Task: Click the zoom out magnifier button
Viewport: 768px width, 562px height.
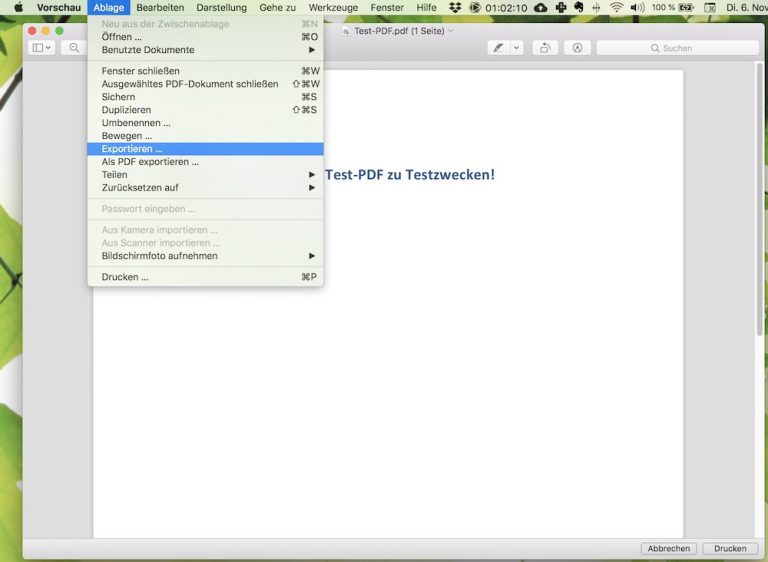Action: pos(74,48)
